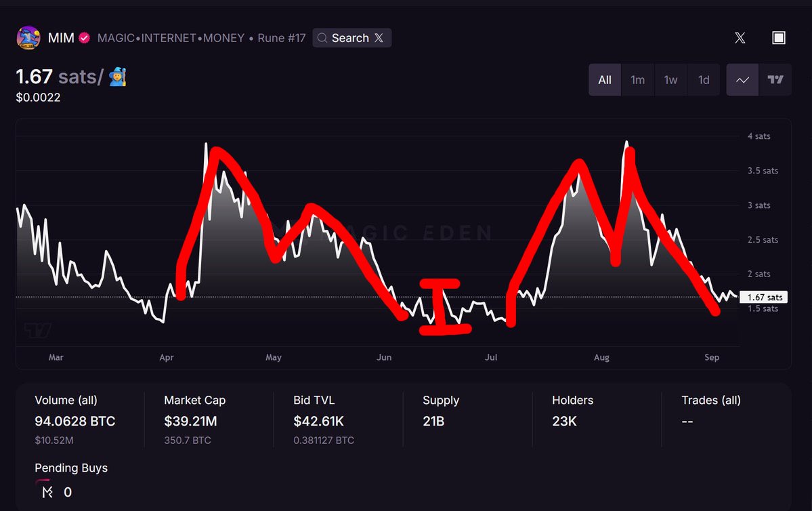Click the Holders 23K value
Image resolution: width=812 pixels, height=511 pixels.
564,422
